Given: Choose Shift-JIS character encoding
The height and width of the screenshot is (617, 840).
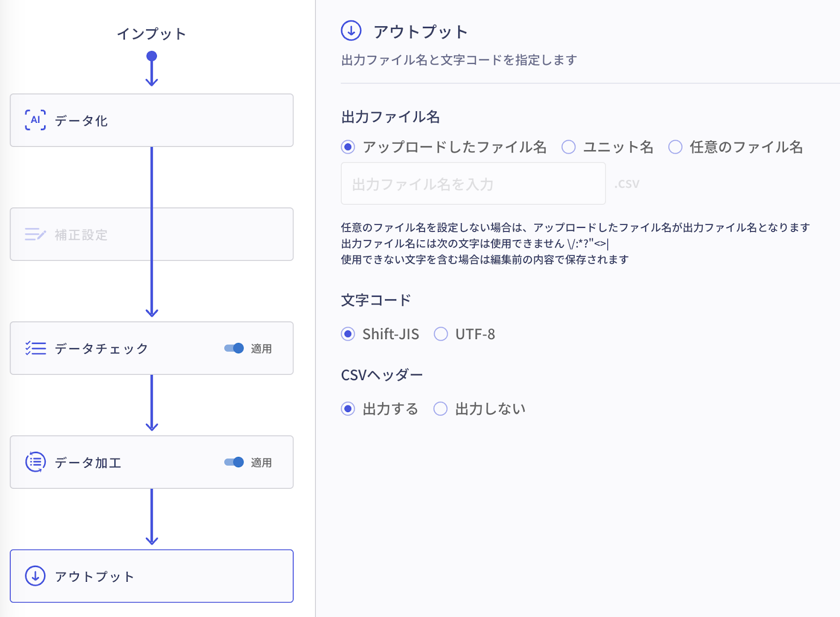Looking at the screenshot, I should click(x=348, y=334).
